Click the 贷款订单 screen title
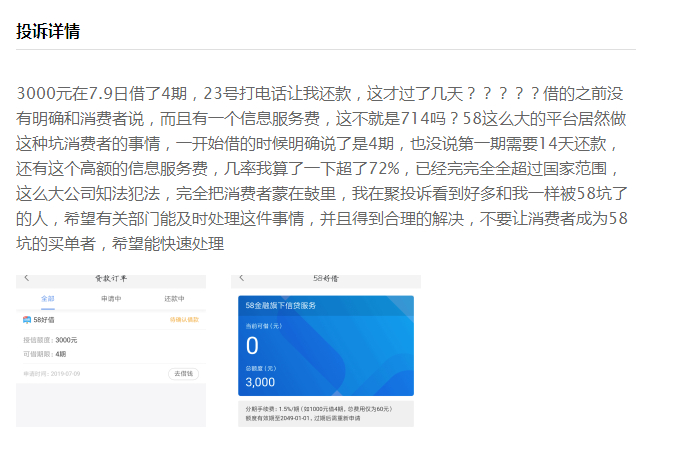This screenshot has height=467, width=674. tap(111, 279)
